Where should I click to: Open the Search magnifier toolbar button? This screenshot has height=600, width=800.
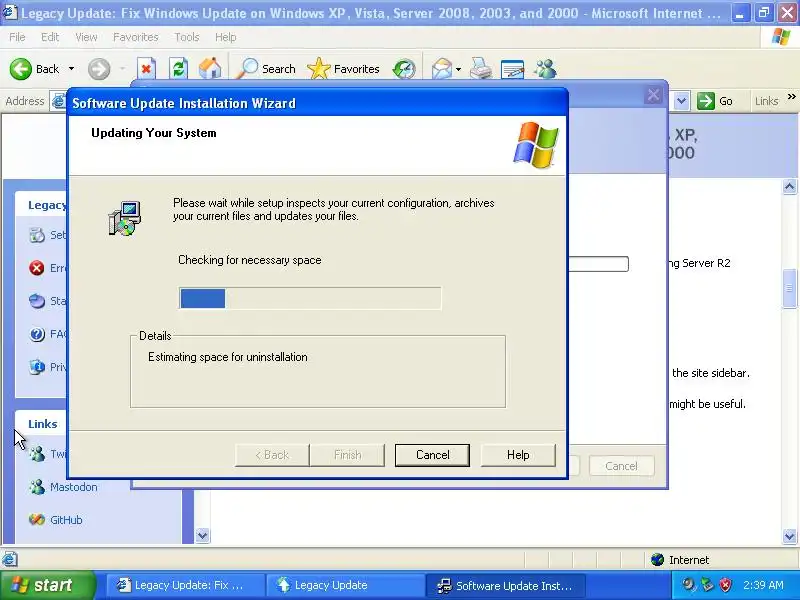[x=266, y=69]
